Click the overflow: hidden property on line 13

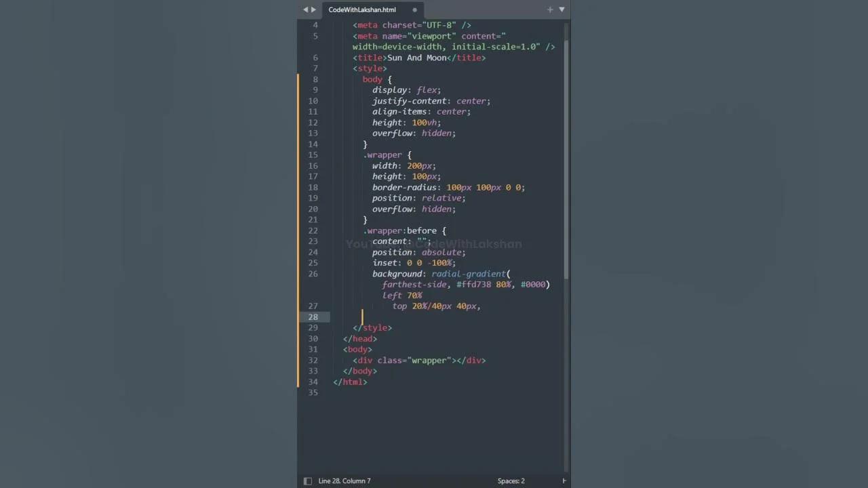coord(414,133)
